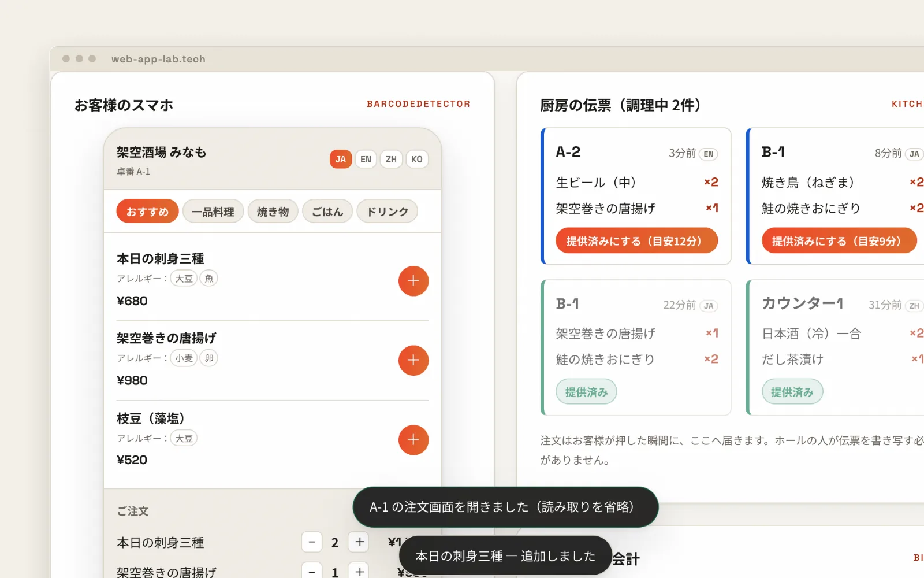Click the 魚 allergy tag
The height and width of the screenshot is (578, 924).
click(209, 279)
